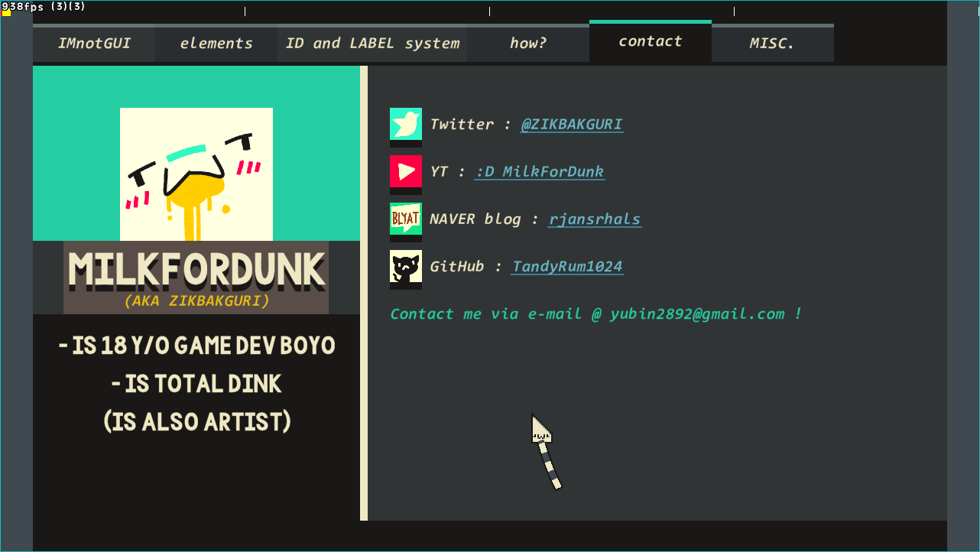This screenshot has width=980, height=552.
Task: Click the Twitter bird icon
Action: coord(406,124)
